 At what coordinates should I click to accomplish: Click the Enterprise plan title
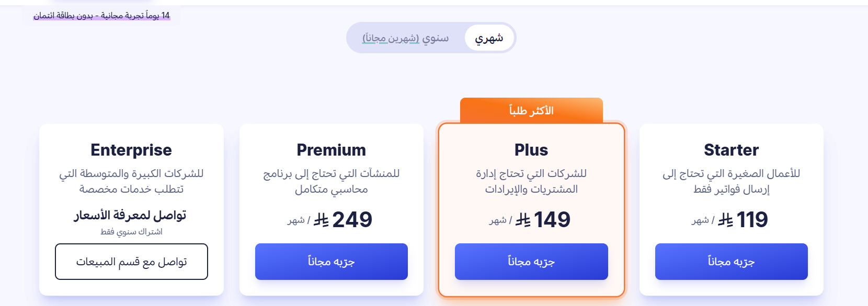[x=131, y=149]
